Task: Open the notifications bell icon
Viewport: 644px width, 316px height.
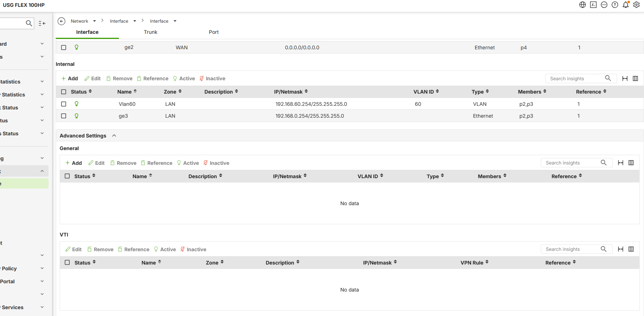Action: click(x=626, y=5)
